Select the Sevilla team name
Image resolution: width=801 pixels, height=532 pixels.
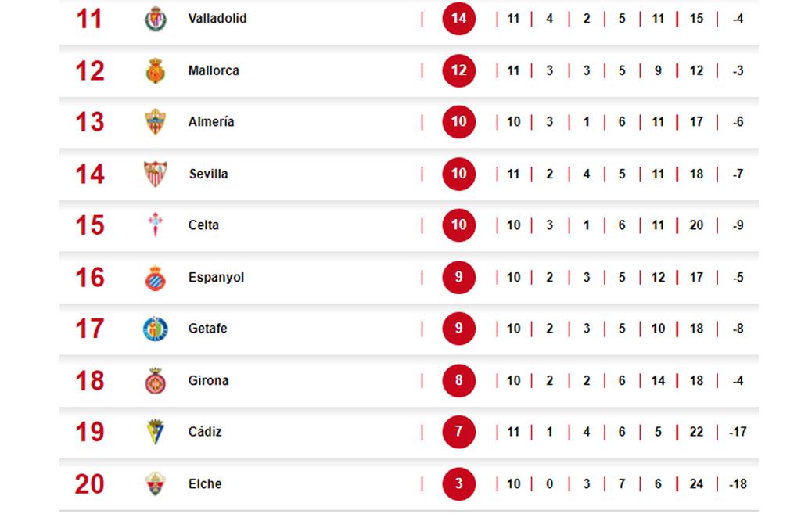(x=208, y=174)
